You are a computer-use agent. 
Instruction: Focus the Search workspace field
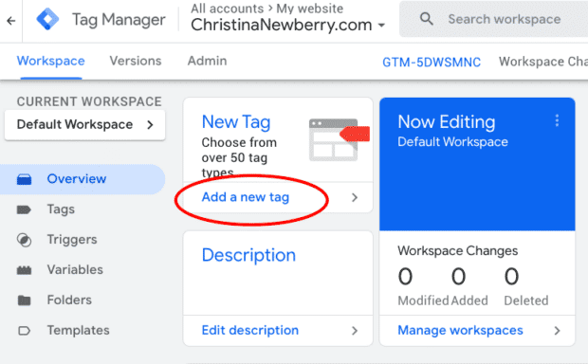coord(504,19)
